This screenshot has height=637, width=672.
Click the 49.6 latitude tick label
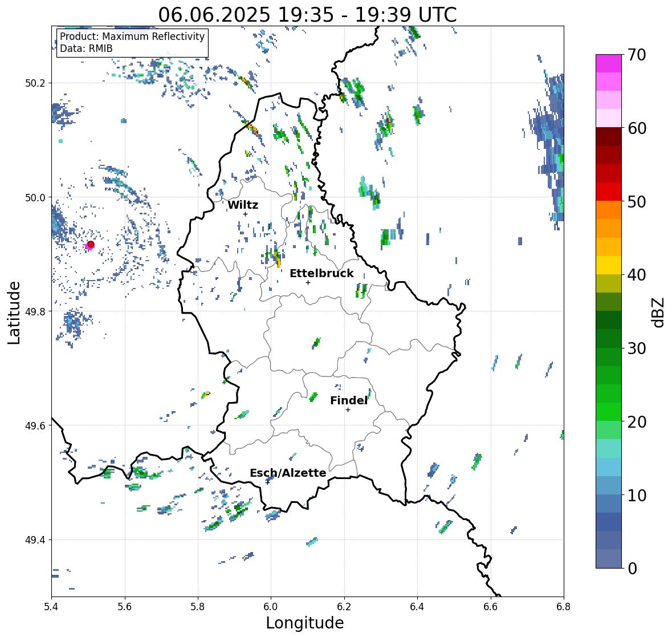pyautogui.click(x=35, y=425)
